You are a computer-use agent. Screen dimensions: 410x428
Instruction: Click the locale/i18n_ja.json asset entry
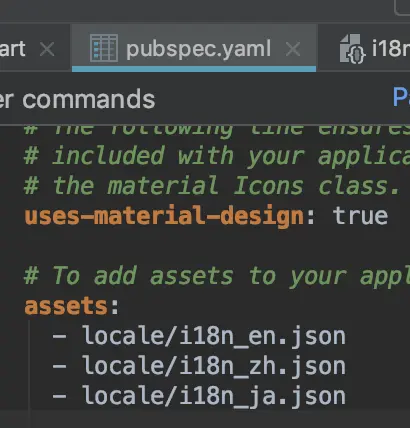click(x=214, y=396)
